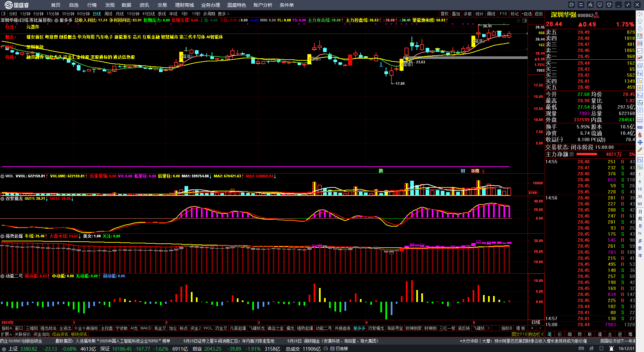Image resolution: width=644 pixels, height=352 pixels.
Task: Open the candlestick chart icon in sidebar
Action: 640,58
